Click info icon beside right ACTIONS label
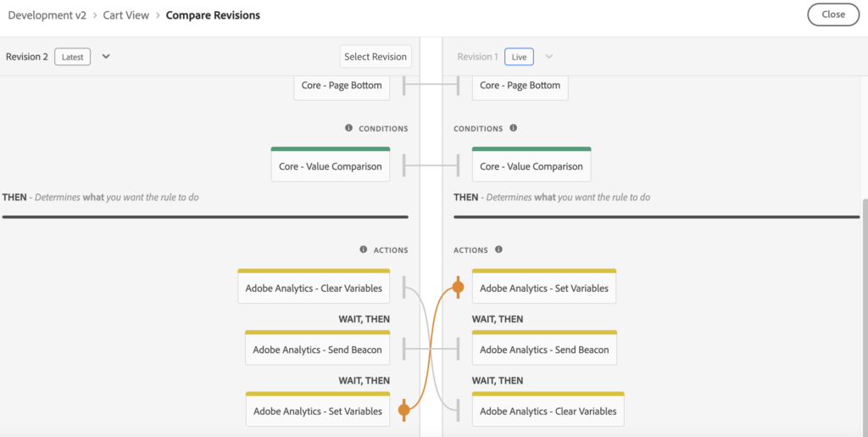 pyautogui.click(x=498, y=249)
